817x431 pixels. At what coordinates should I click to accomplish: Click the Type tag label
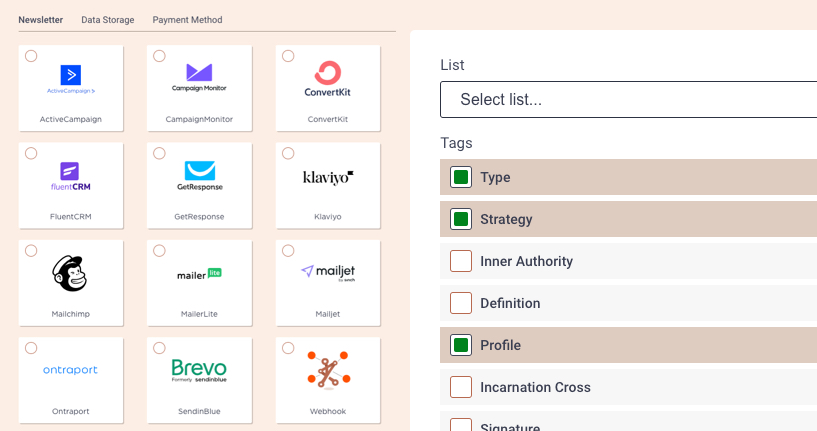[x=495, y=178]
